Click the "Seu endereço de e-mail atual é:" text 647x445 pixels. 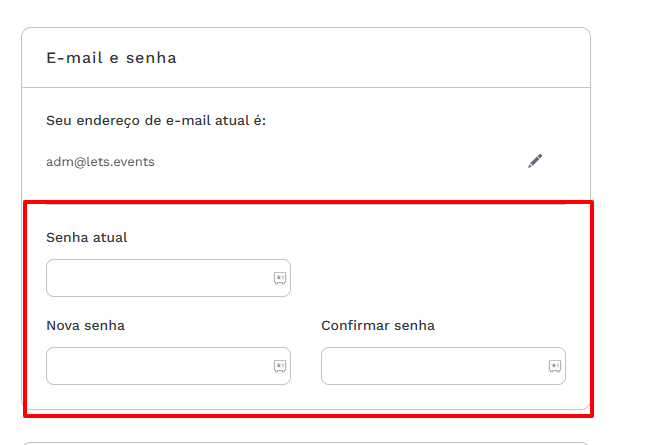tap(156, 121)
